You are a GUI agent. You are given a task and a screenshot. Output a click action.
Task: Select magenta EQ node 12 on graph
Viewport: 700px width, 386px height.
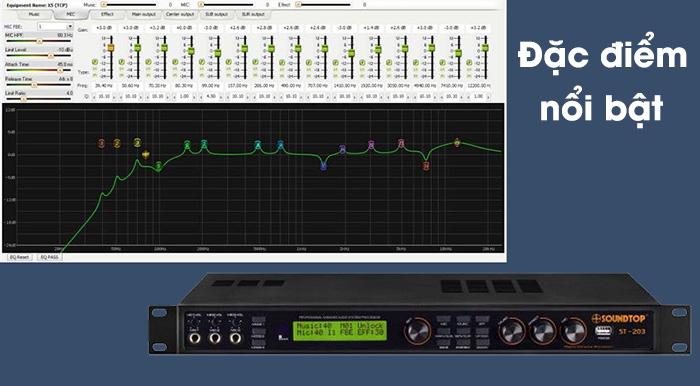pyautogui.click(x=371, y=145)
